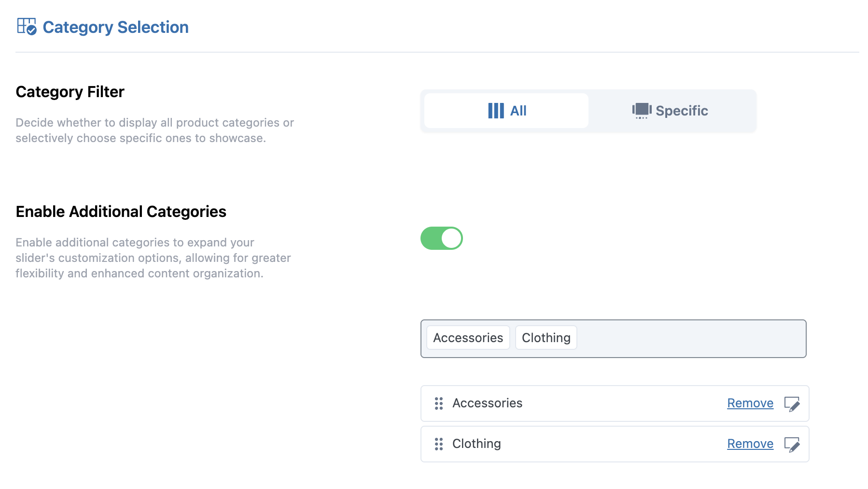This screenshot has width=868, height=489.
Task: Click the Category Filter heading
Action: 70,92
